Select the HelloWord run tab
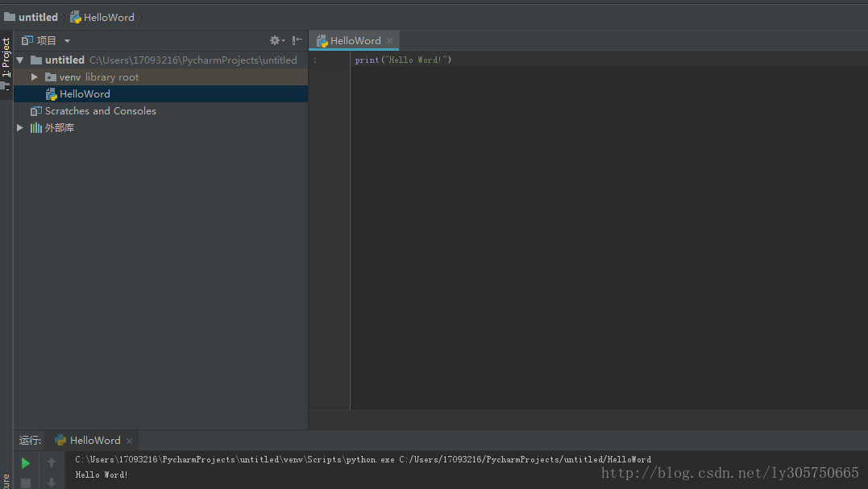The height and width of the screenshot is (489, 868). coord(94,441)
